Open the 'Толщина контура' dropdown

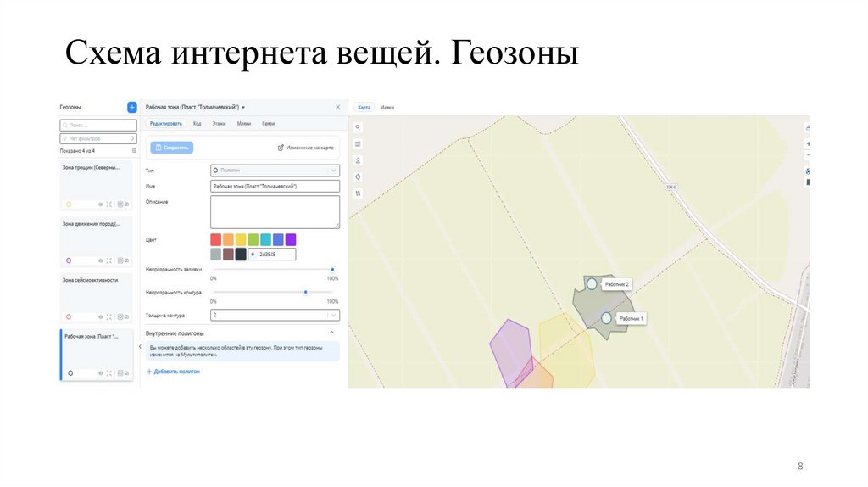pos(275,316)
